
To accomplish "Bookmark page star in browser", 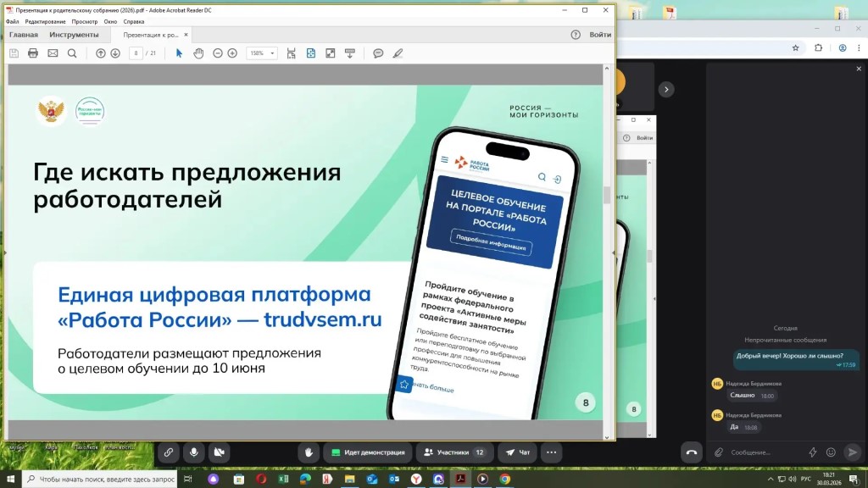I will tap(795, 47).
